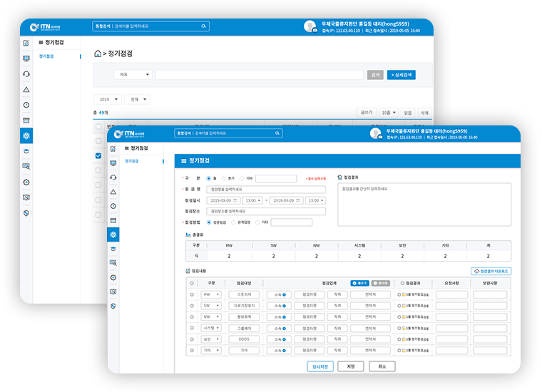Open 시스템 category dropdown in table
This screenshot has height=392, width=542.
click(x=211, y=328)
